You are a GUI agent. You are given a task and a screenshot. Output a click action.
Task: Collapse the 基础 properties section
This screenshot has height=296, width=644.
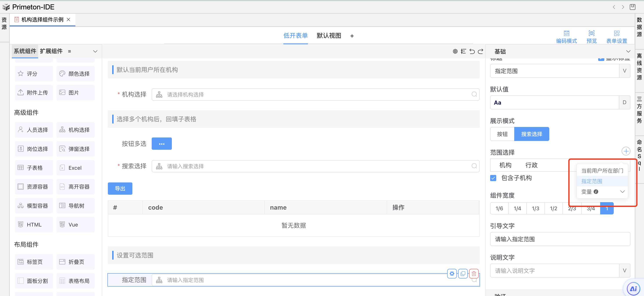click(x=628, y=52)
